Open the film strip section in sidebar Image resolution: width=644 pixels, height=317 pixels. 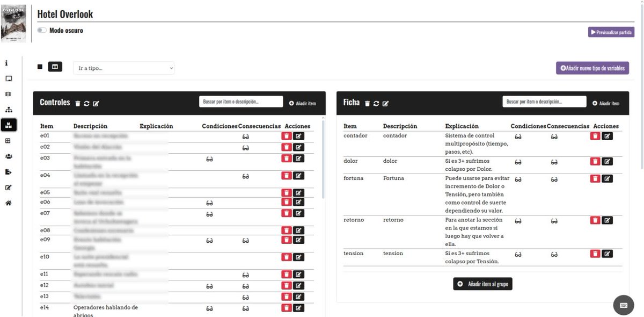[x=9, y=94]
